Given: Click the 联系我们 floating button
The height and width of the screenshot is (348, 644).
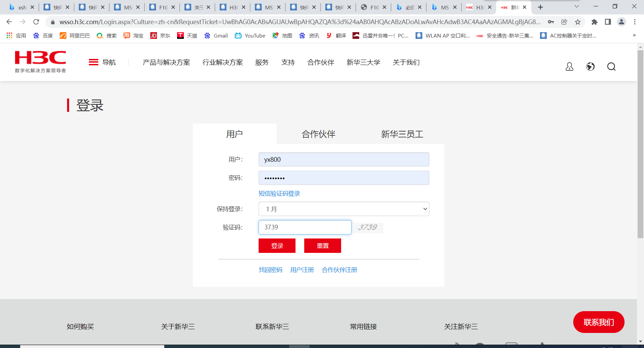Looking at the screenshot, I should [599, 322].
